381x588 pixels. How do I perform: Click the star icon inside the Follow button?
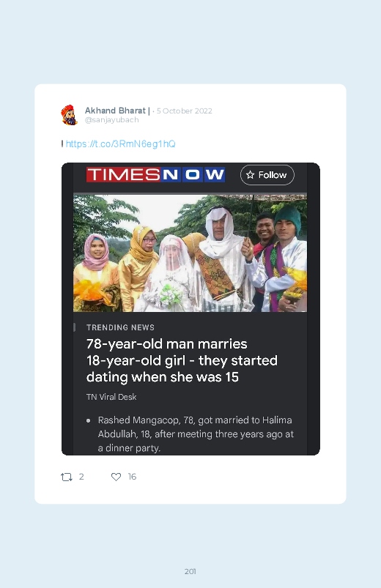click(x=251, y=175)
